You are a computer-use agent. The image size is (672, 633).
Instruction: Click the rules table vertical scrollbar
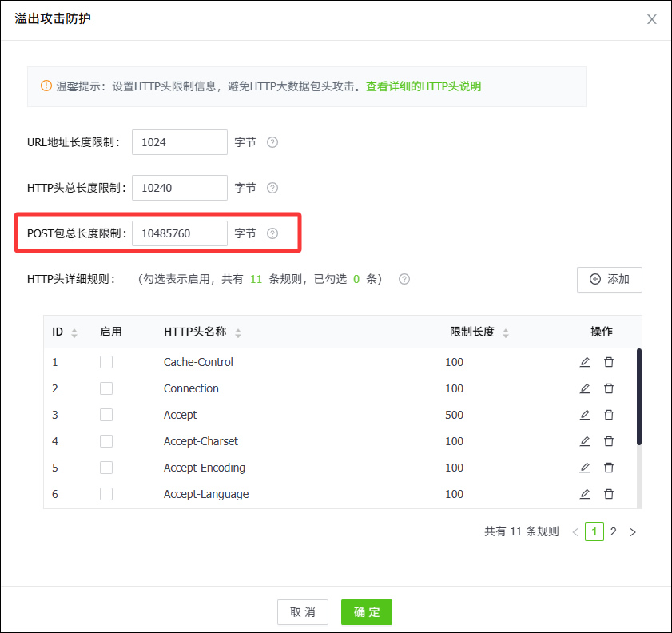pos(639,396)
